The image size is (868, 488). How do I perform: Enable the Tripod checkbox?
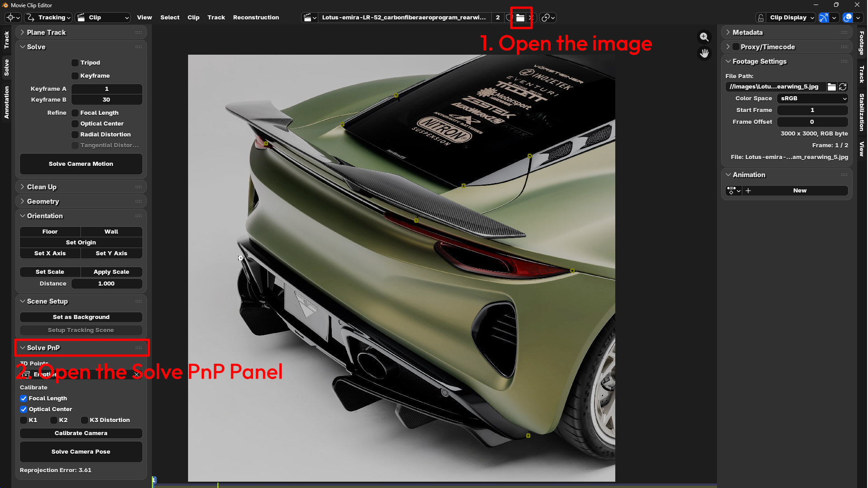click(75, 63)
